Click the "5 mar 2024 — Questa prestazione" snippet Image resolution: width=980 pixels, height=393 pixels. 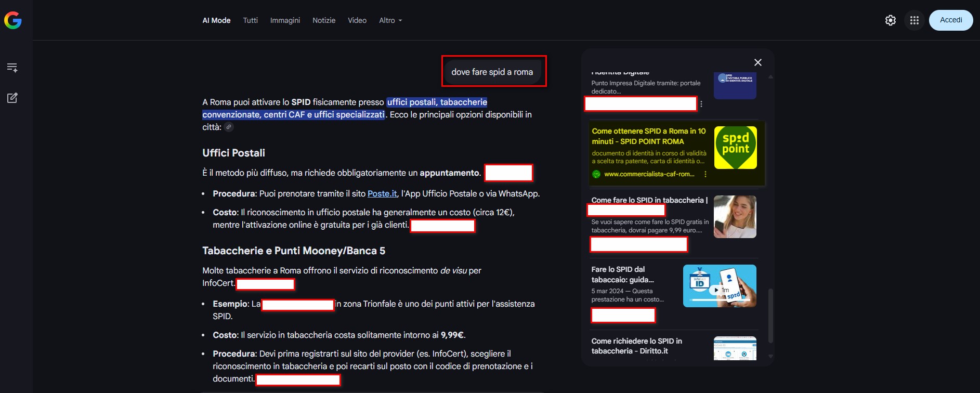pyautogui.click(x=628, y=295)
